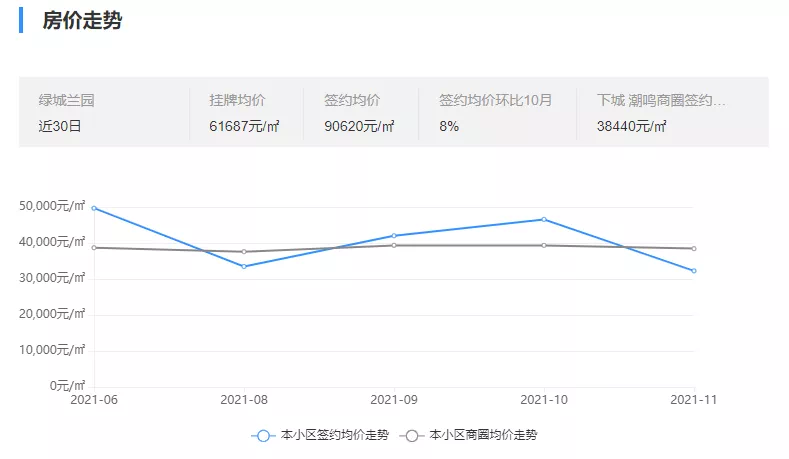789x459 pixels.
Task: Select gray line data point at 2021-08
Action: click(244, 252)
